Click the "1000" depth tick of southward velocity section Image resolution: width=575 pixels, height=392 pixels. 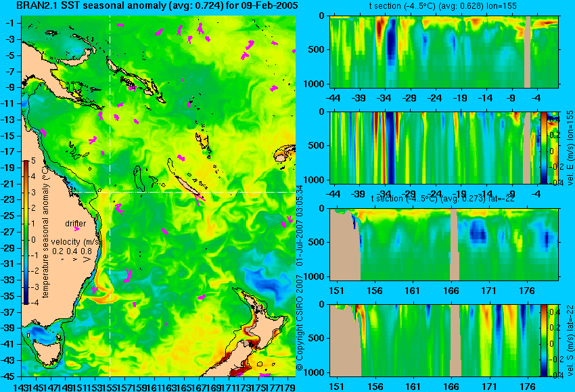point(314,372)
